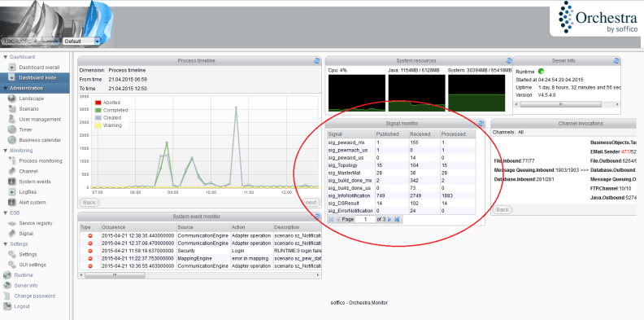Viewport: 644px width, 320px height.
Task: Open the Landscape administration page
Action: (31, 99)
